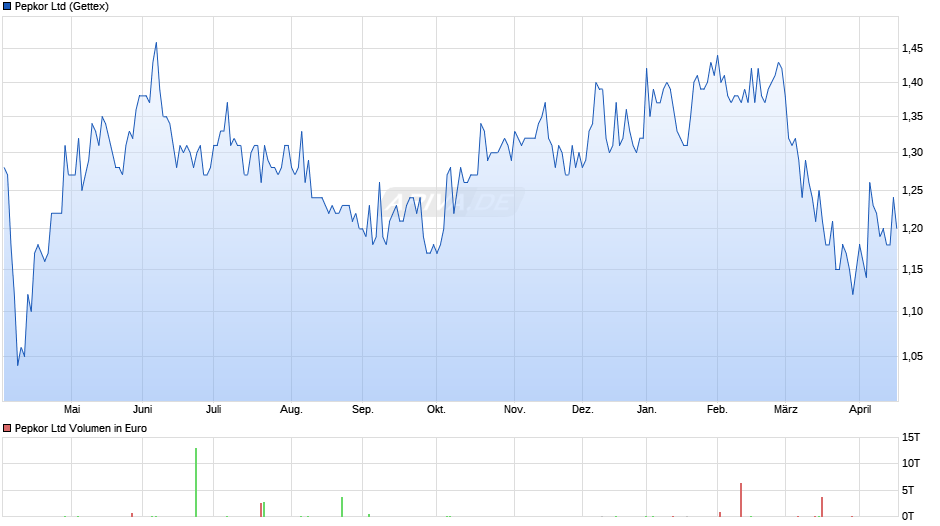Click the tall red volume bar in February
Viewport: 940px width, 526px height.
click(x=741, y=500)
